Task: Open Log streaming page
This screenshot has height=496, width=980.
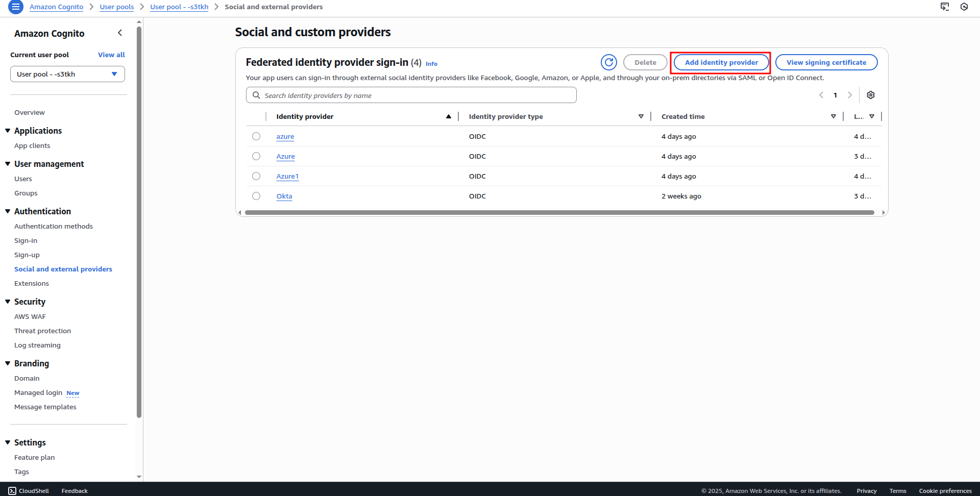Action: pos(37,345)
